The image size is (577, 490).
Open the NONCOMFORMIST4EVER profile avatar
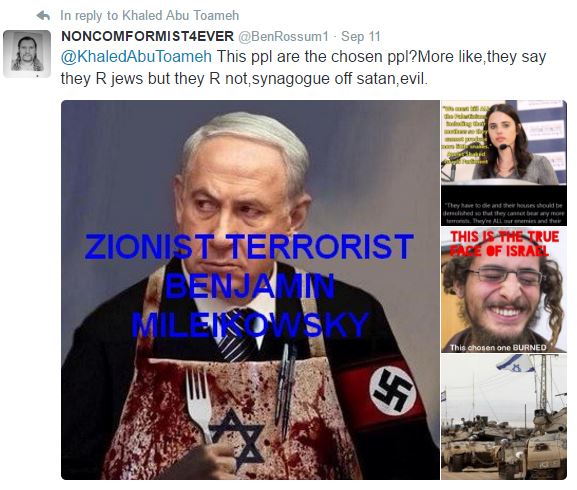click(27, 54)
